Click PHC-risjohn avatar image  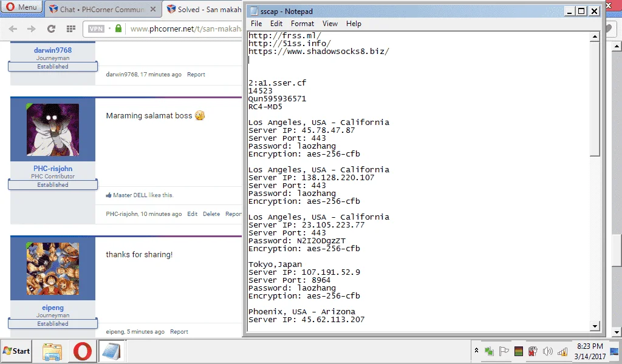point(53,129)
